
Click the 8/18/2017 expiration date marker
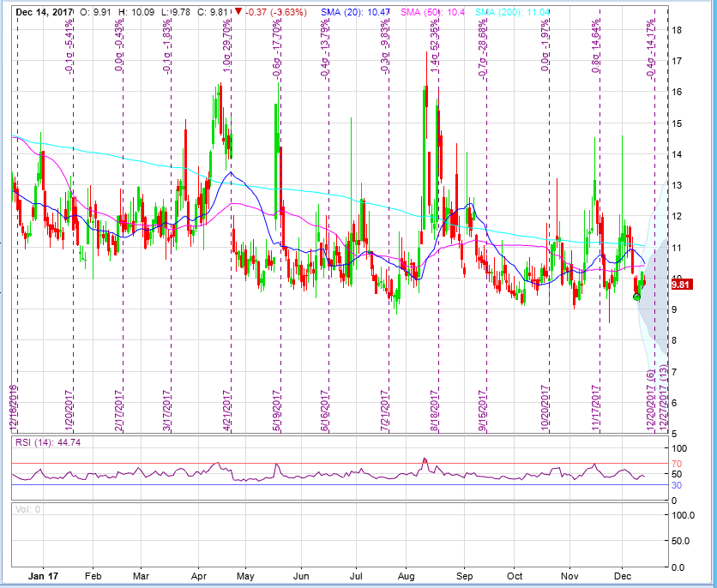coord(435,411)
